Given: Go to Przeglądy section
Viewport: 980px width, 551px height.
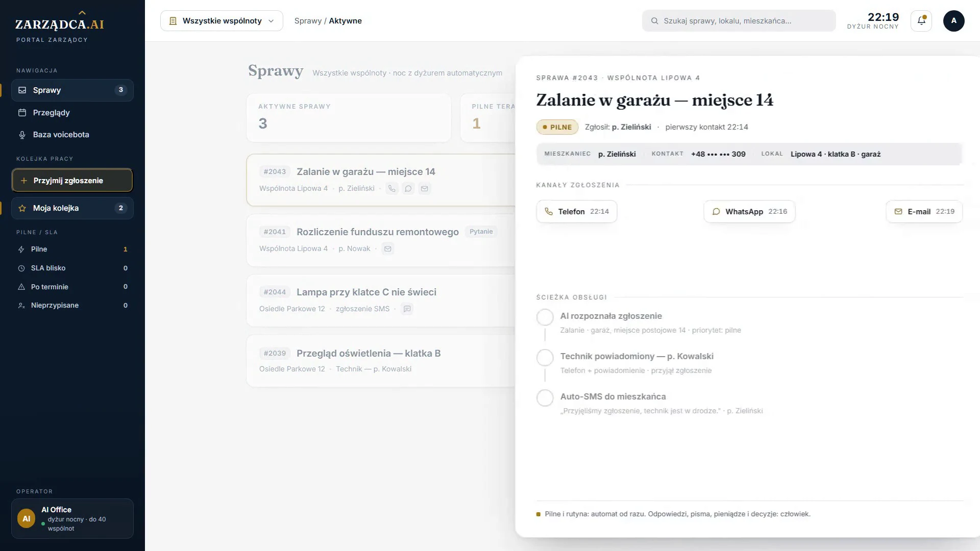Looking at the screenshot, I should click(x=72, y=113).
